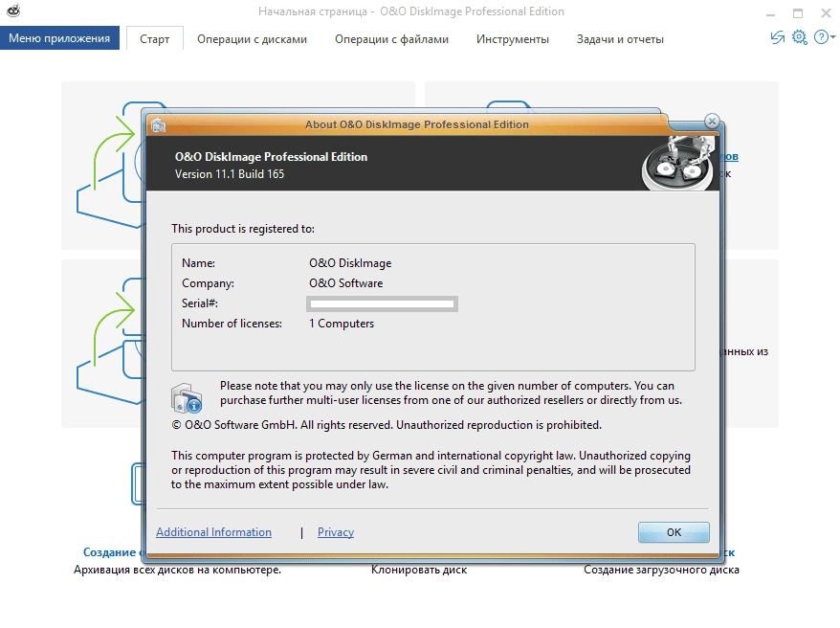Viewport: 840px width, 628px height.
Task: Click the hard disk logo in the About dialog header
Action: (x=678, y=163)
